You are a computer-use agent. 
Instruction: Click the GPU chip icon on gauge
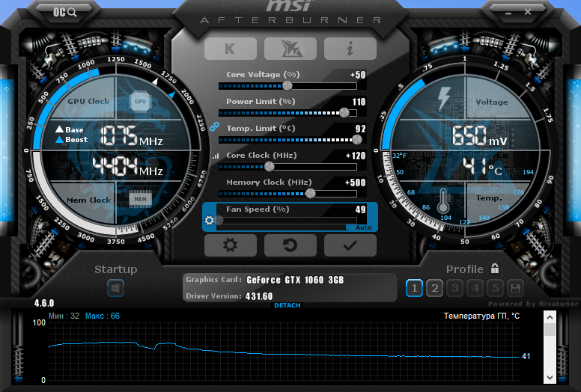pyautogui.click(x=140, y=101)
